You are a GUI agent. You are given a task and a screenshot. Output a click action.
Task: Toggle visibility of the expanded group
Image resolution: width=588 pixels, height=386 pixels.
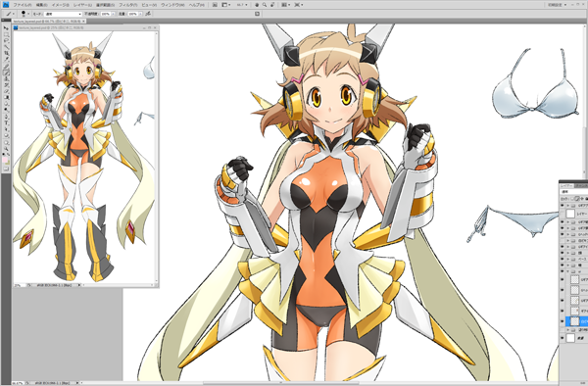coord(563,271)
